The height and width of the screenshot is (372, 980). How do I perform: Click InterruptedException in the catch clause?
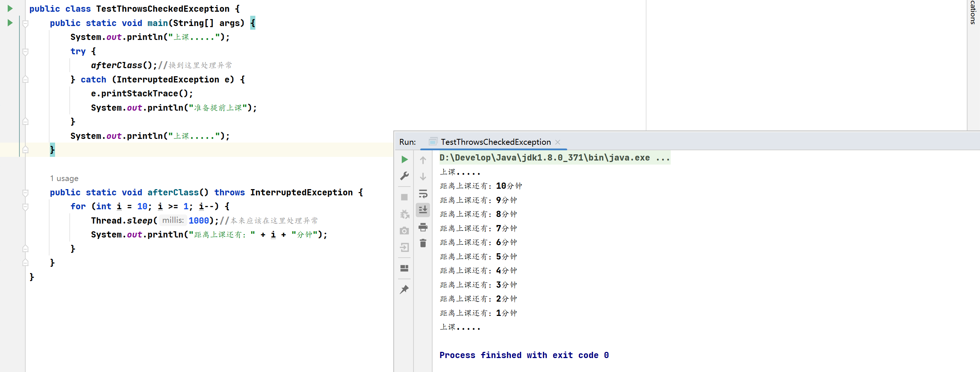(168, 80)
